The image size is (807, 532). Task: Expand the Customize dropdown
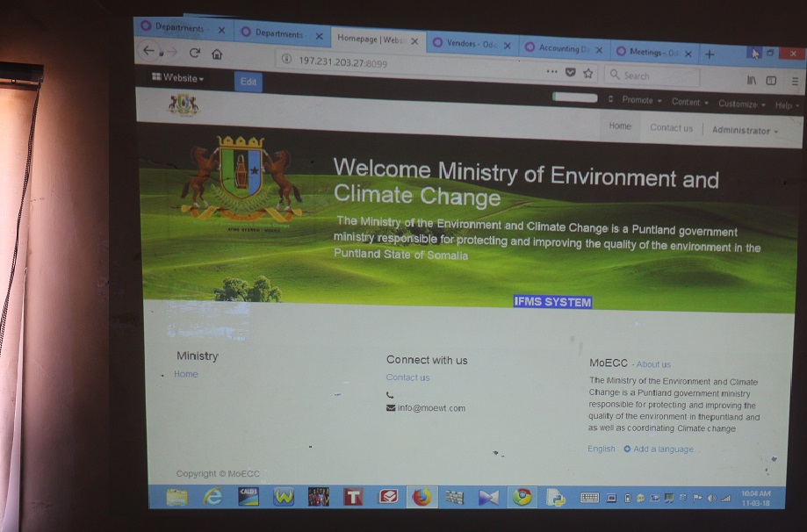tap(742, 104)
